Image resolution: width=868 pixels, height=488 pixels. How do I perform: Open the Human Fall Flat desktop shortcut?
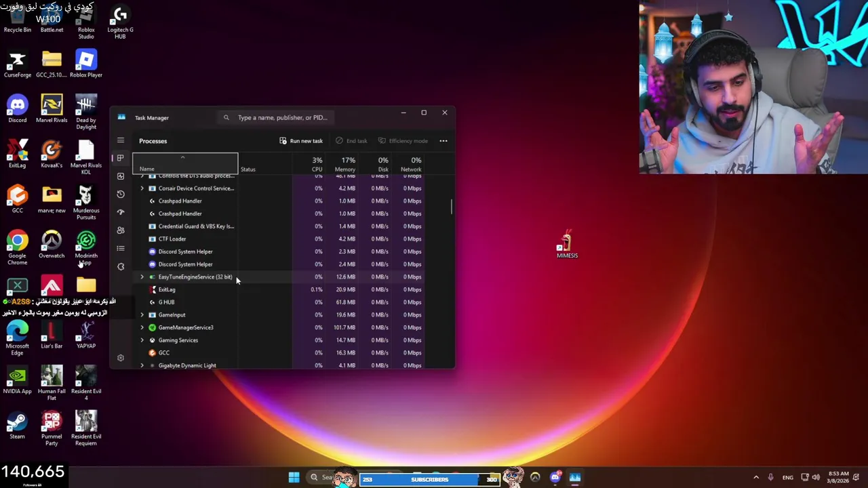click(52, 384)
